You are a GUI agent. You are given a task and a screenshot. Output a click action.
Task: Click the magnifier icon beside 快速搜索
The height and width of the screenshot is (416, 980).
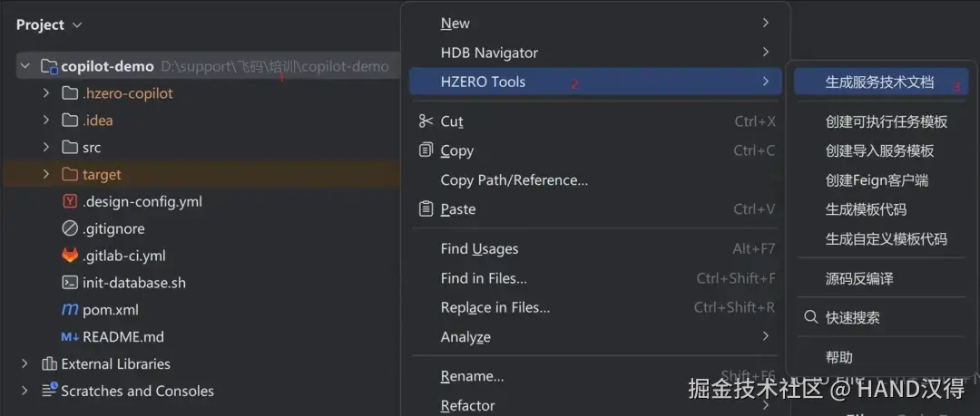(x=811, y=317)
